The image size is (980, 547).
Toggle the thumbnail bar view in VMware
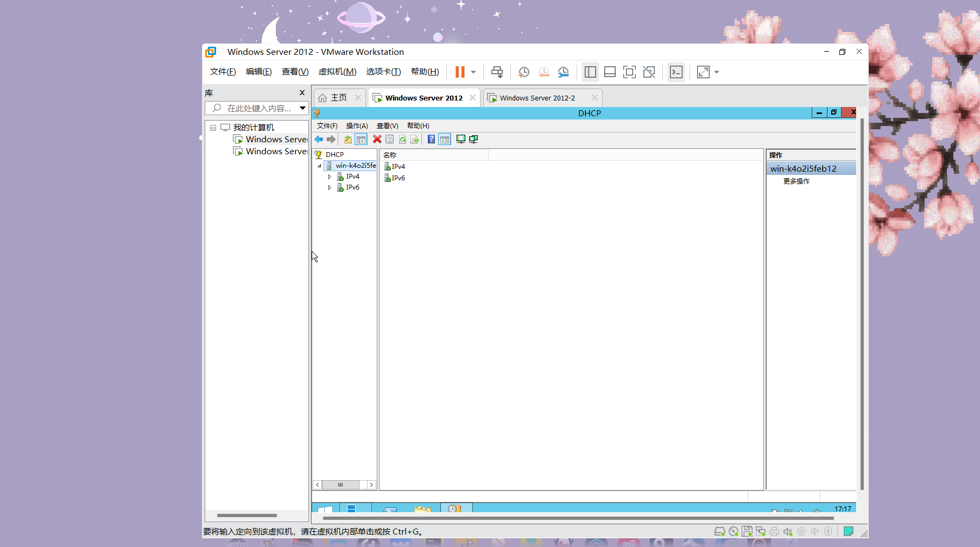click(610, 72)
